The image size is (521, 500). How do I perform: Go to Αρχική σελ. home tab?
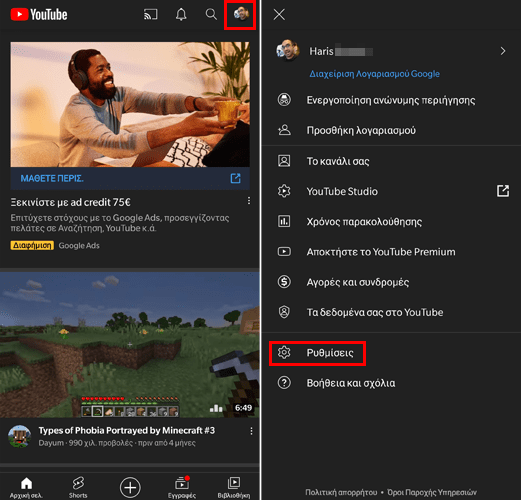26,487
